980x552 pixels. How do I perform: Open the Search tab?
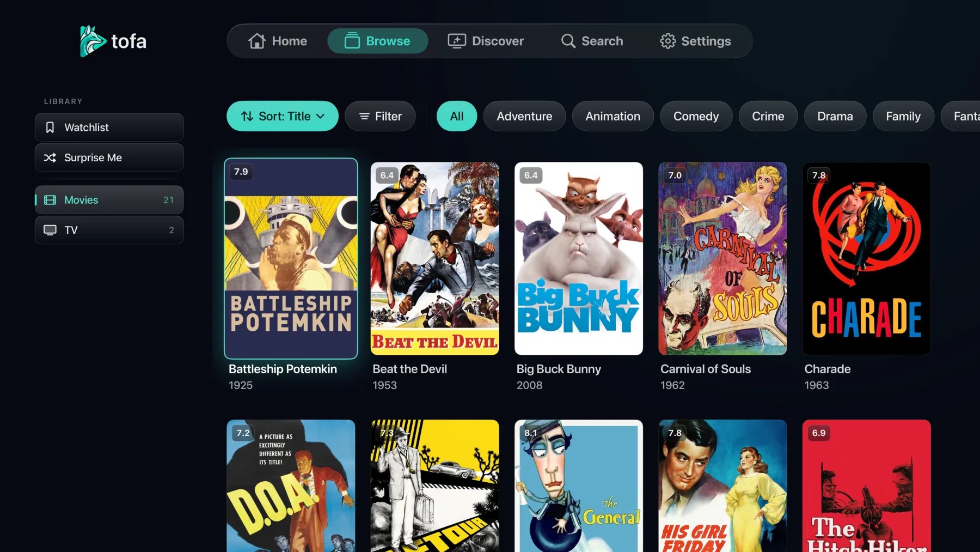(592, 41)
